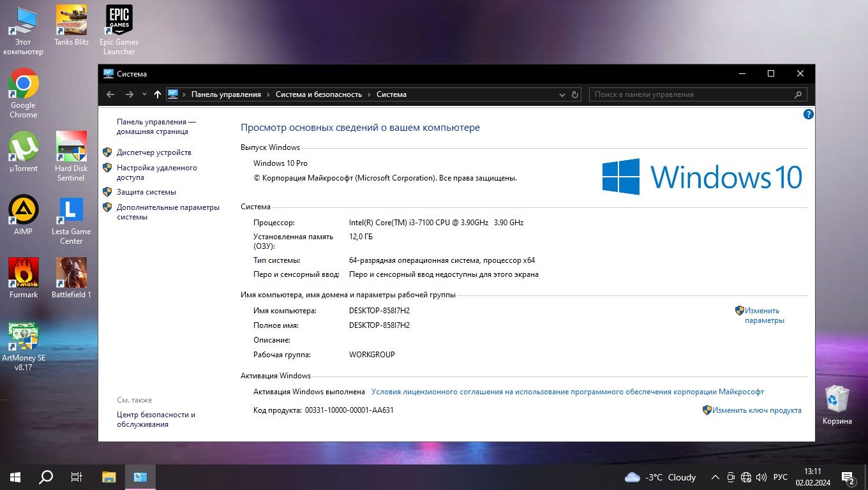Select the Этот компьютер desktop icon
This screenshot has height=490, width=868.
click(x=23, y=30)
